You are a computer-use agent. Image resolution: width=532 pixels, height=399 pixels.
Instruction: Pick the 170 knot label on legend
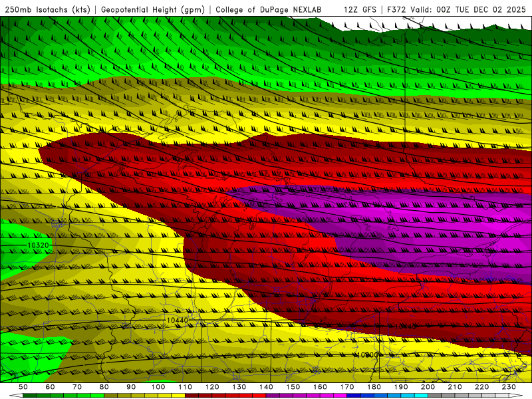347,387
